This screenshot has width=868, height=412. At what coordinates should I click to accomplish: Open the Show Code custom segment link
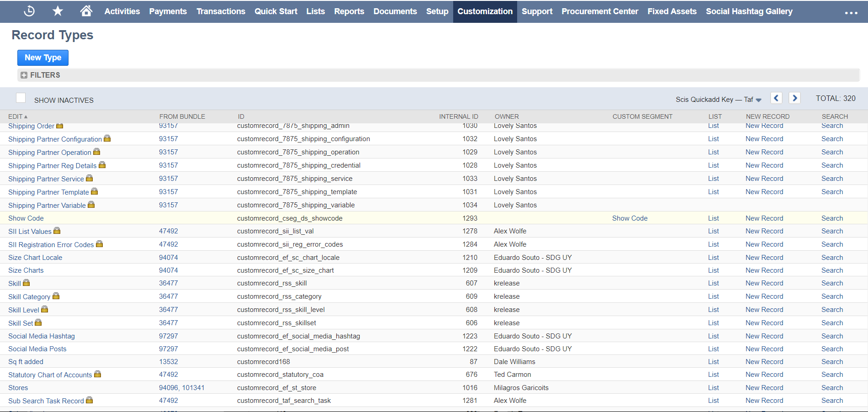[630, 218]
